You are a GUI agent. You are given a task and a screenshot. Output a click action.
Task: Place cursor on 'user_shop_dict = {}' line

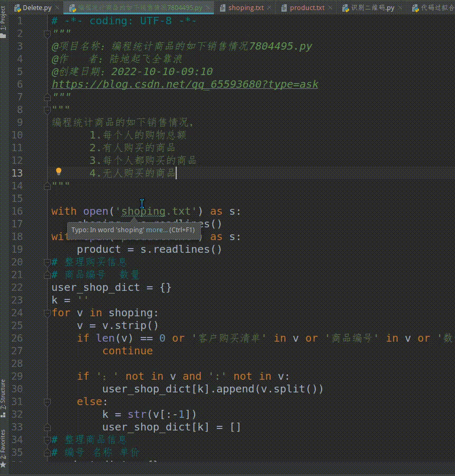click(x=111, y=287)
